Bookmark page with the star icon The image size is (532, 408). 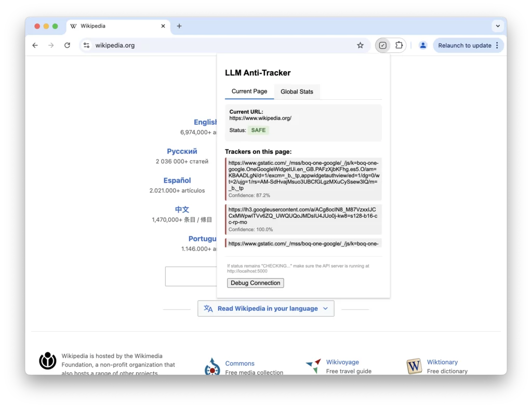click(360, 45)
